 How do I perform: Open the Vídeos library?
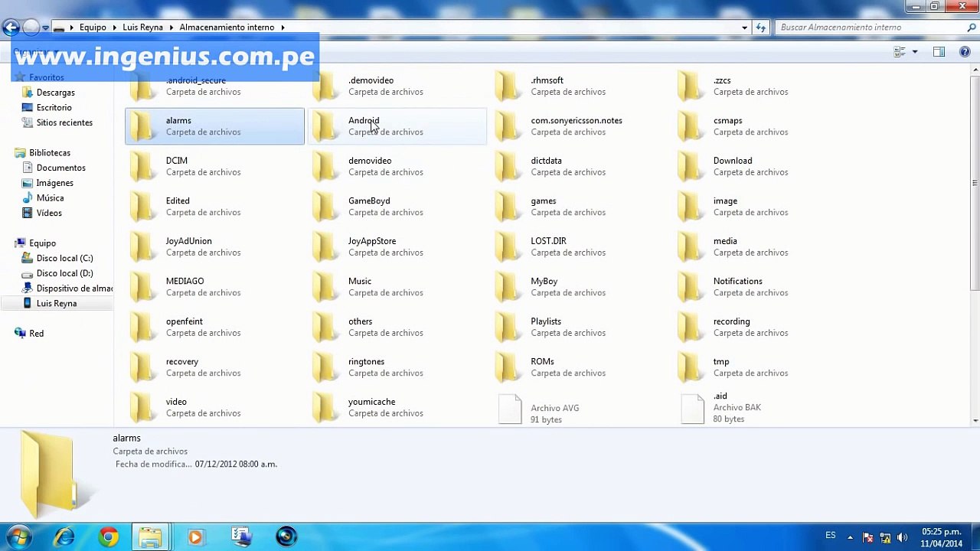pos(49,213)
